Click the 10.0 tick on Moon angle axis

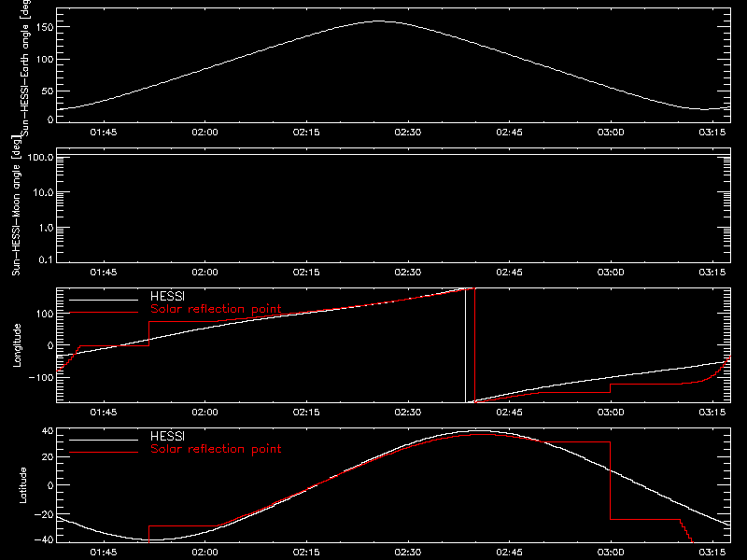pyautogui.click(x=43, y=192)
